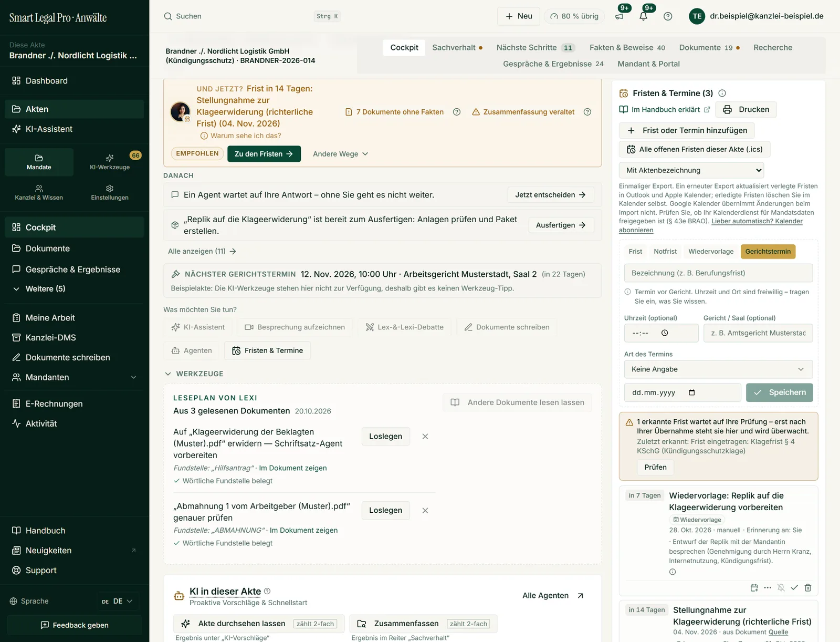Viewport: 840px width, 642px height.
Task: Open Mandant & Portal tab
Action: [648, 64]
